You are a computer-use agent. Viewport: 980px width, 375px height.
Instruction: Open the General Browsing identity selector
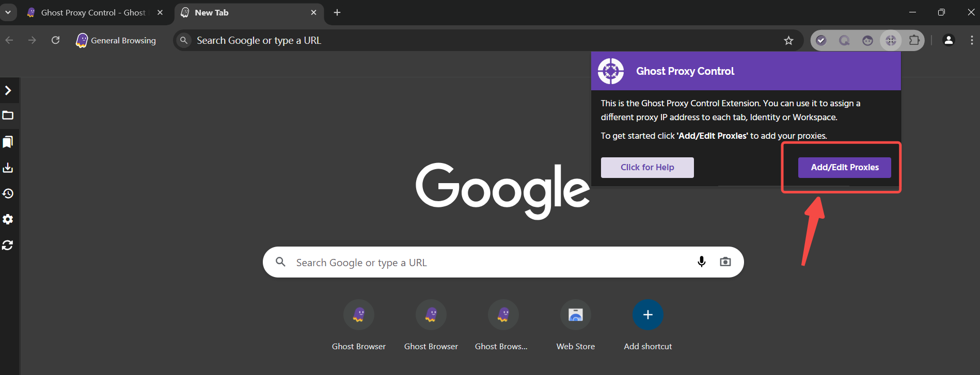point(116,40)
